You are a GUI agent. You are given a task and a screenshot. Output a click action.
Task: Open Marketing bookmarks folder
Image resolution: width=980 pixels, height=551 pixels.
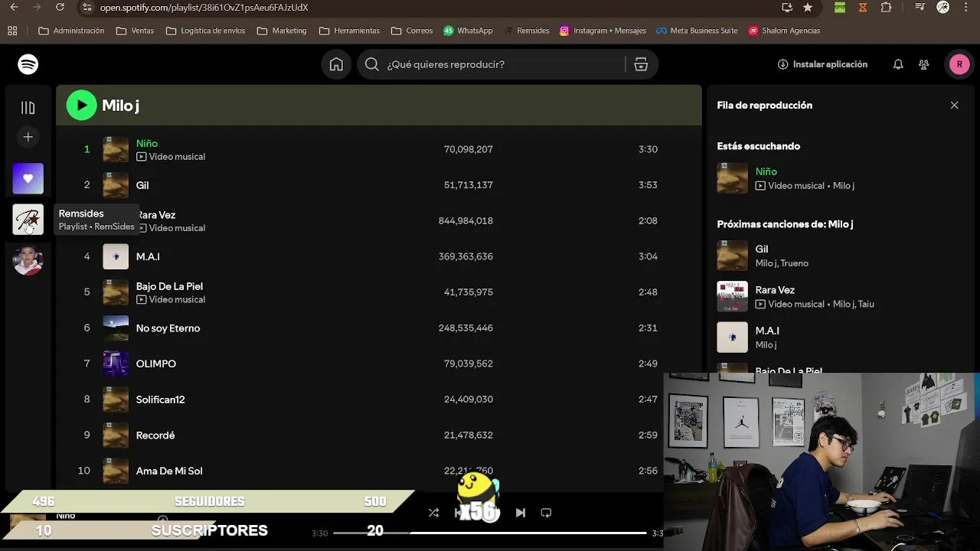click(282, 31)
